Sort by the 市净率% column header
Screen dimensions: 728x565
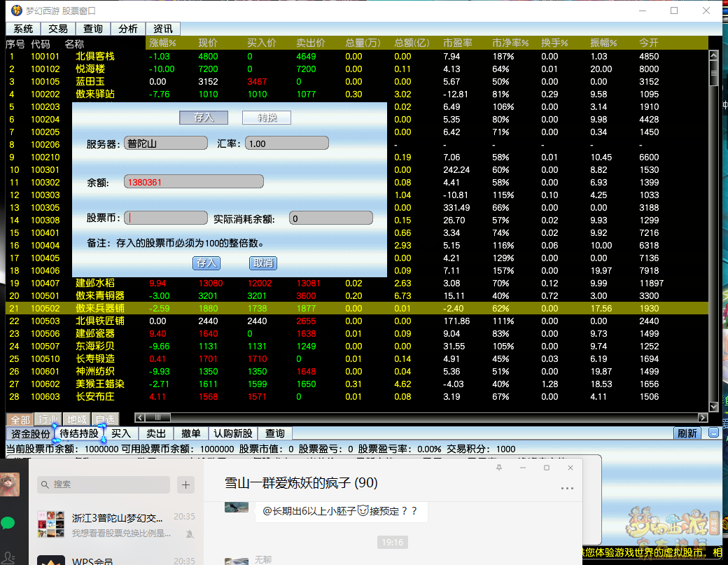tap(510, 43)
